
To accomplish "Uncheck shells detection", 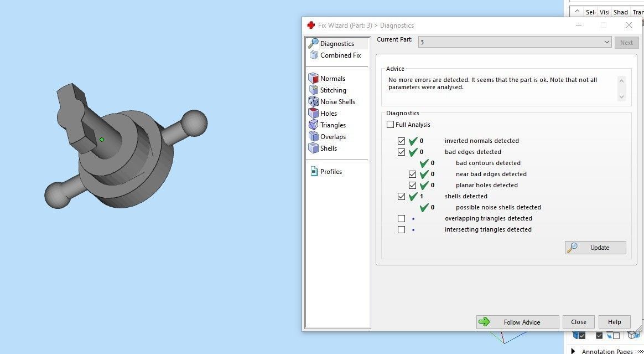I will (401, 196).
